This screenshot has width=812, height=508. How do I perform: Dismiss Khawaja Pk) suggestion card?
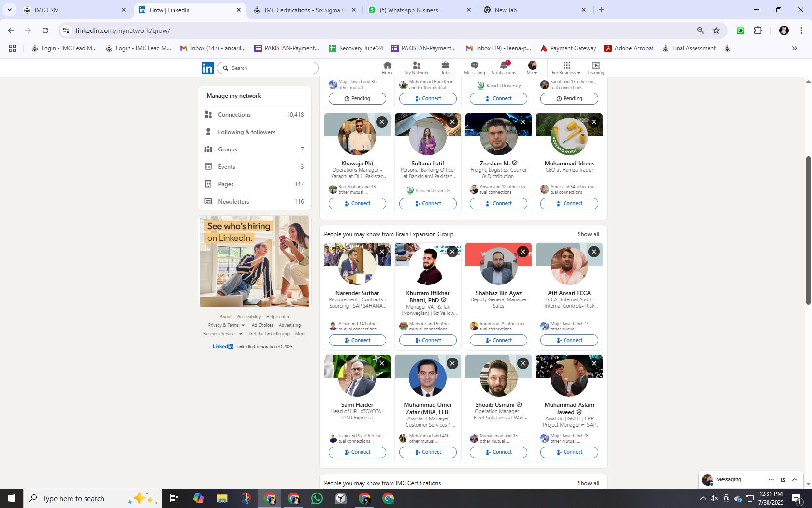coord(382,122)
